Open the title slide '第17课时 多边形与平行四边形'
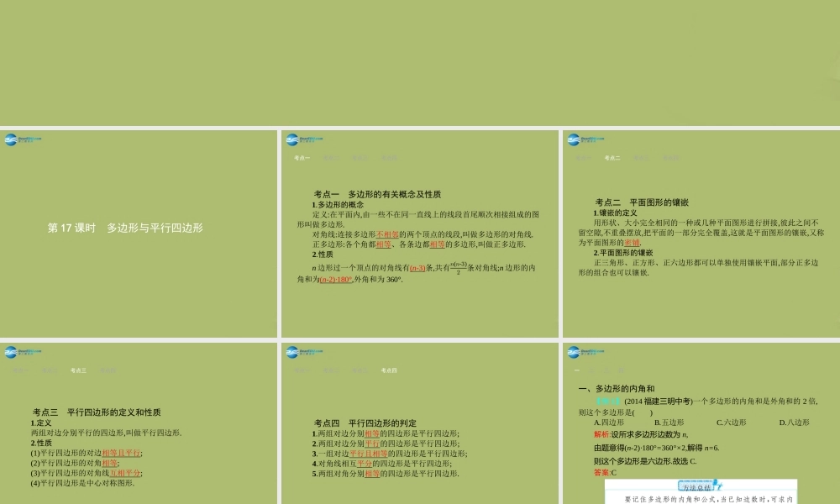The width and height of the screenshot is (840, 504). pos(139,234)
